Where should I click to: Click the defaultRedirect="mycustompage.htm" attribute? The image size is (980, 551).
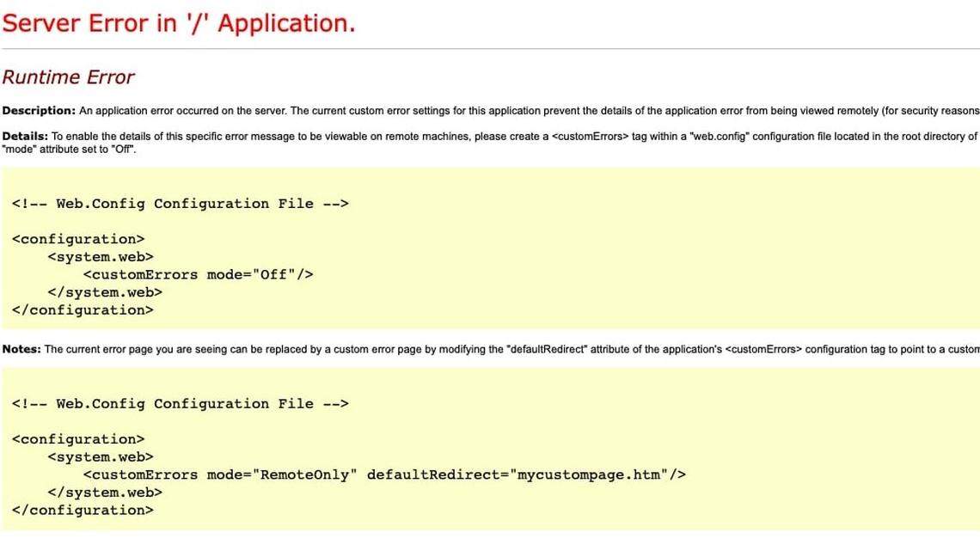click(x=518, y=474)
